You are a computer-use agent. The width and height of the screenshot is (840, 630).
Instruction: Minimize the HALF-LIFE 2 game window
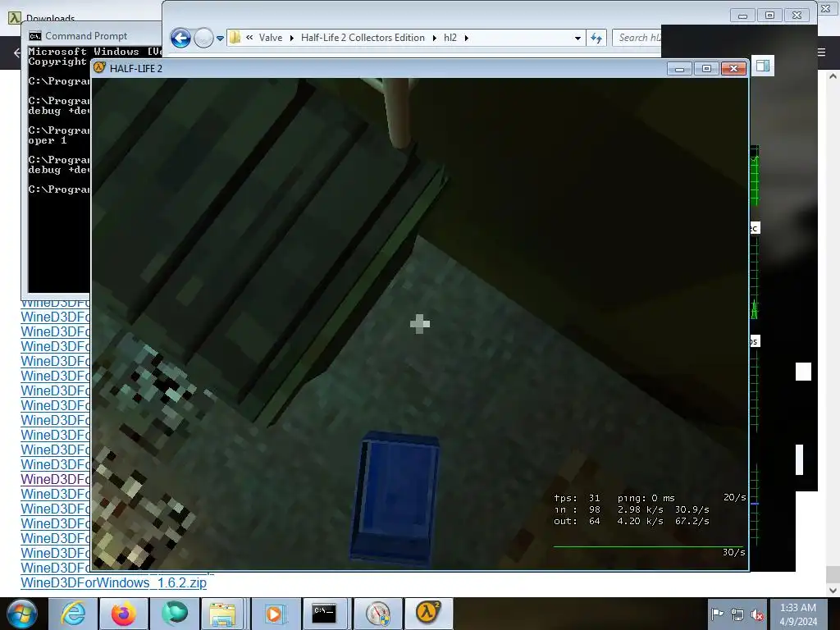coord(679,69)
